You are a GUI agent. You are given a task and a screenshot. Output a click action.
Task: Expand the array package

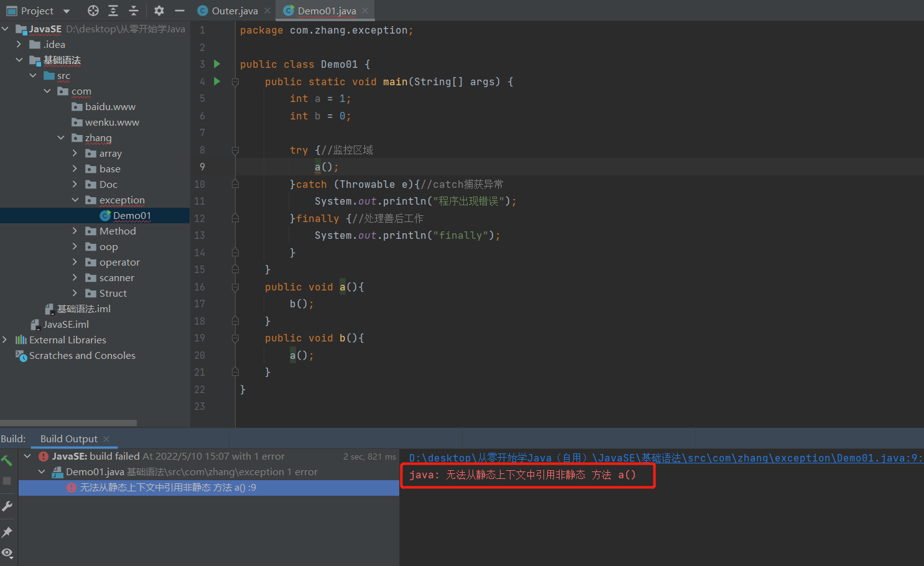pos(75,153)
